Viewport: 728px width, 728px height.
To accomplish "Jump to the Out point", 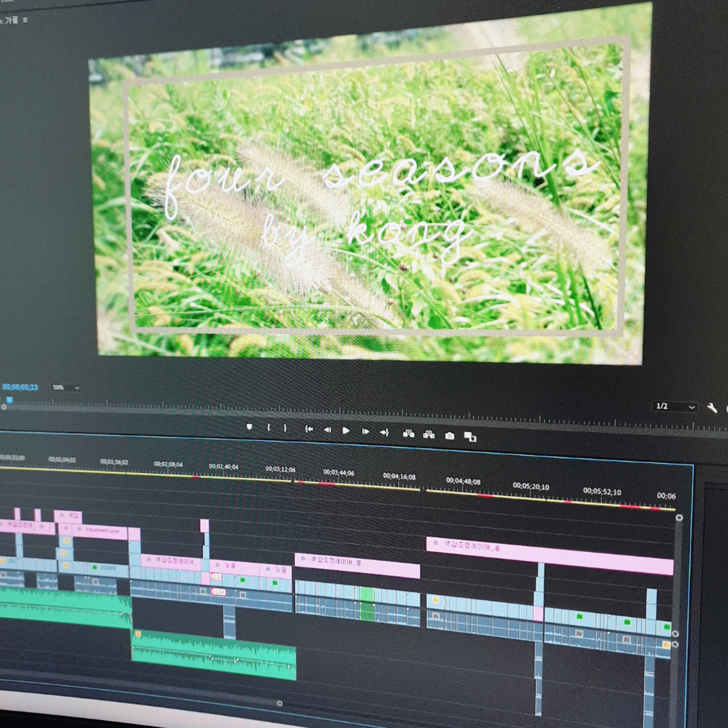I will (384, 432).
